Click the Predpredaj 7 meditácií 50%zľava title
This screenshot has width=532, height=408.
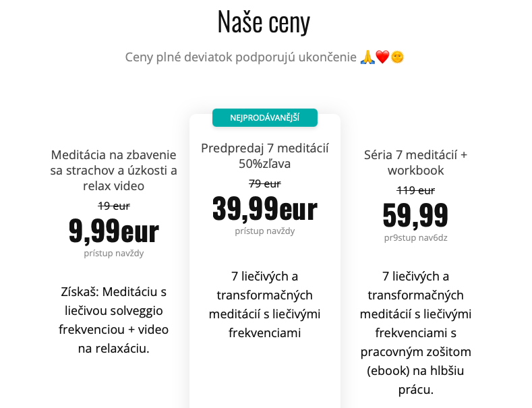click(264, 156)
